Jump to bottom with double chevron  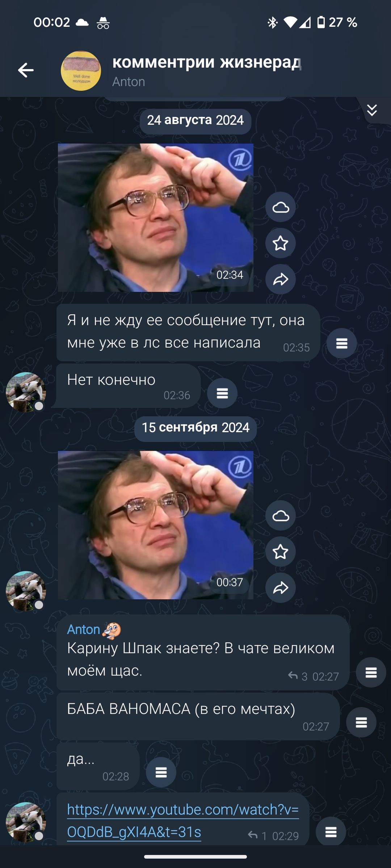coord(372,110)
